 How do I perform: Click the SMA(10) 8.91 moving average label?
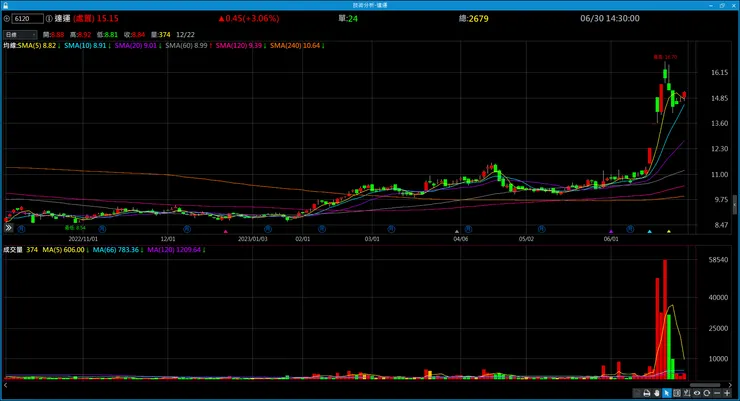point(87,46)
